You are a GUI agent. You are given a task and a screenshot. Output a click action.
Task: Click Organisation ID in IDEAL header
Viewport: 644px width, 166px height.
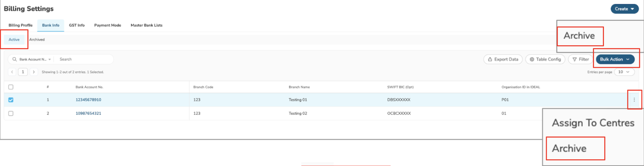(521, 87)
